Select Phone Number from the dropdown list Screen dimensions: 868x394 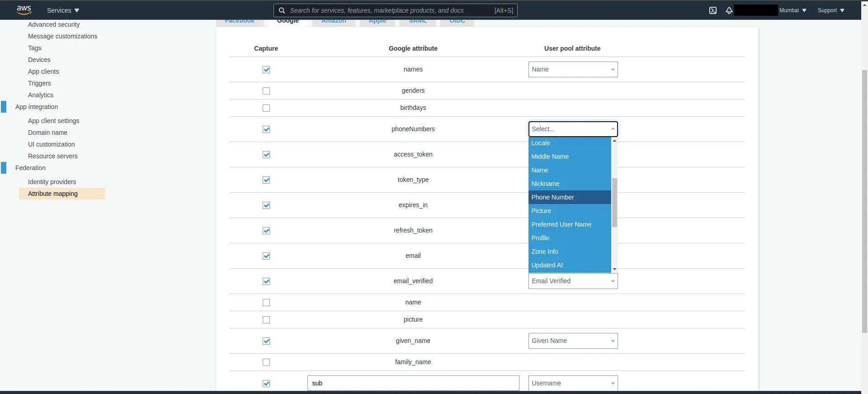[x=570, y=197]
